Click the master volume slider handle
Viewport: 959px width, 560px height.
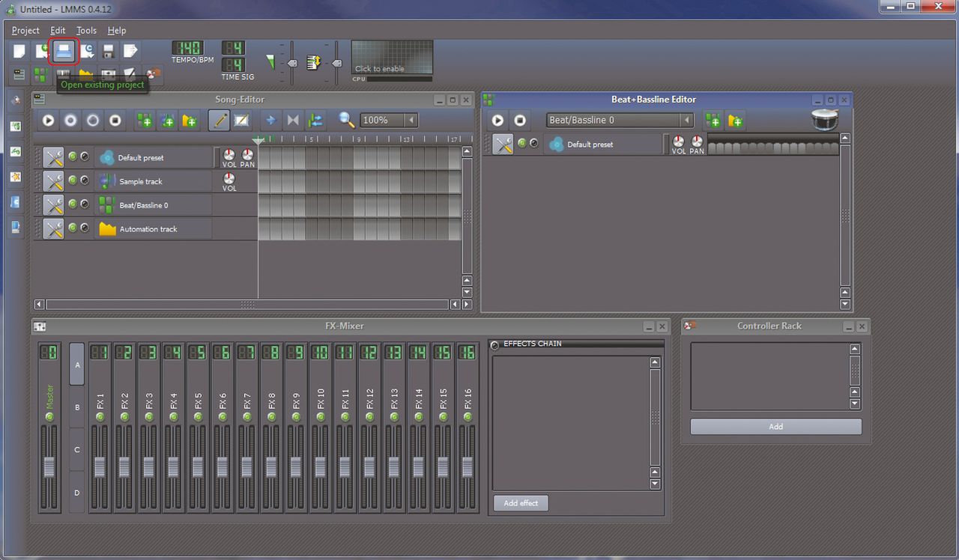[292, 63]
